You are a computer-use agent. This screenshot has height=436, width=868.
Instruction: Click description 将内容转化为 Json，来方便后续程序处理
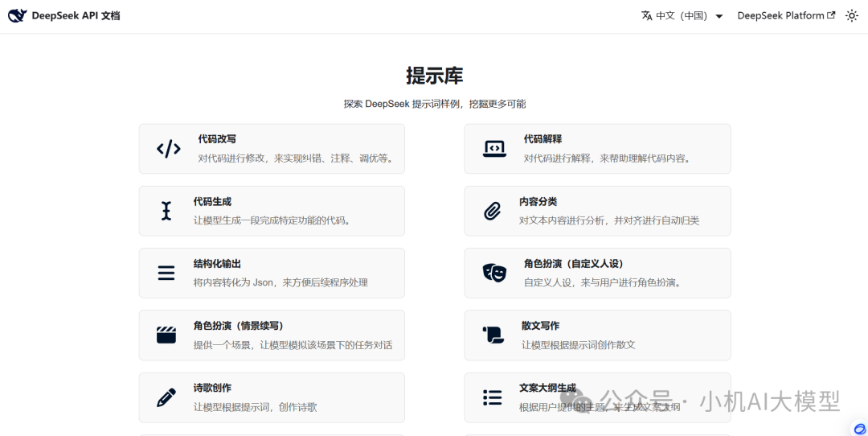[x=280, y=282]
